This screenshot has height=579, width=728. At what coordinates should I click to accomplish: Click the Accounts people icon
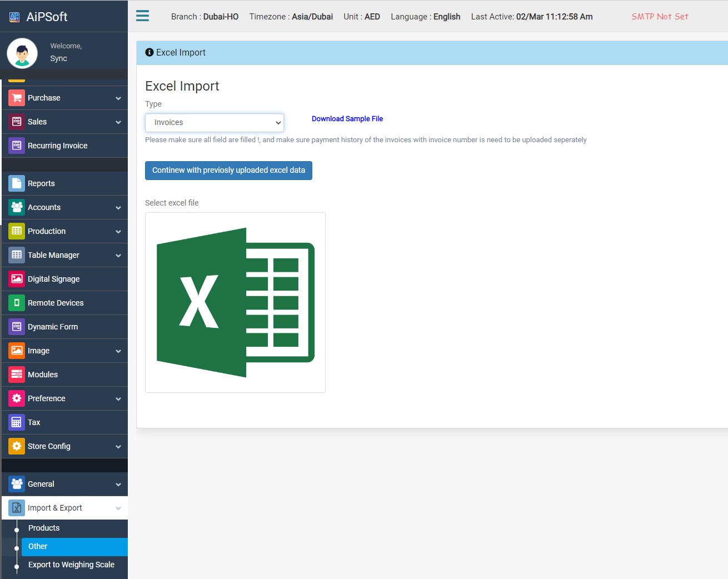point(17,207)
